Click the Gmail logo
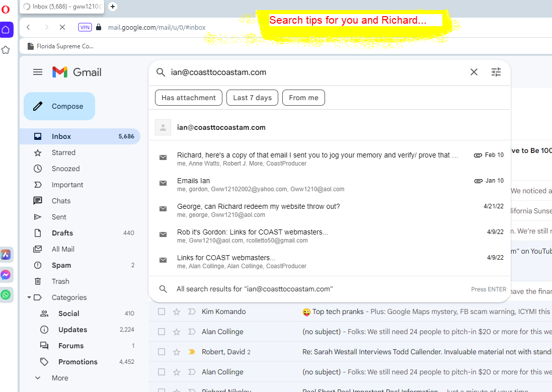 pyautogui.click(x=77, y=72)
